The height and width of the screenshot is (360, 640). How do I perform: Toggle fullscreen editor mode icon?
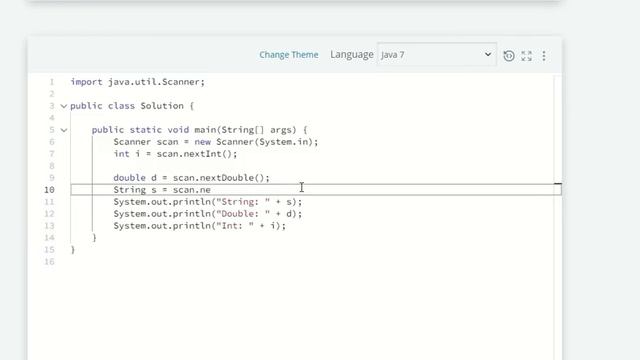click(x=527, y=56)
